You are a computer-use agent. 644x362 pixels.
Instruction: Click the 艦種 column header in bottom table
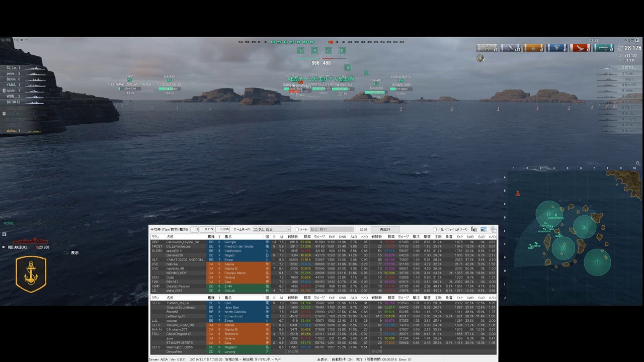pos(211,298)
